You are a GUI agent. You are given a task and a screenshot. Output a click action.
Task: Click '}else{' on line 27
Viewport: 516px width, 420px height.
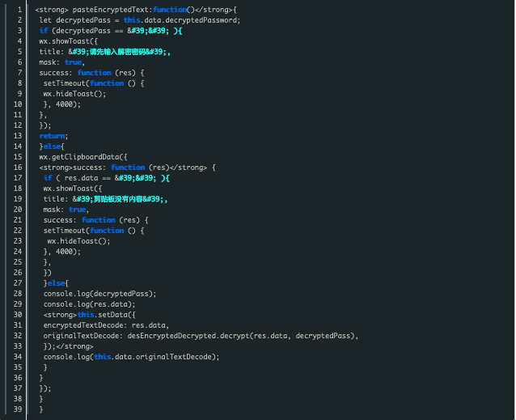56,283
